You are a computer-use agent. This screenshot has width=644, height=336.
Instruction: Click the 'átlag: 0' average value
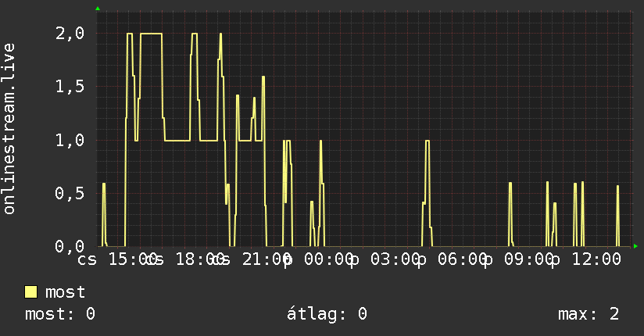(x=327, y=314)
